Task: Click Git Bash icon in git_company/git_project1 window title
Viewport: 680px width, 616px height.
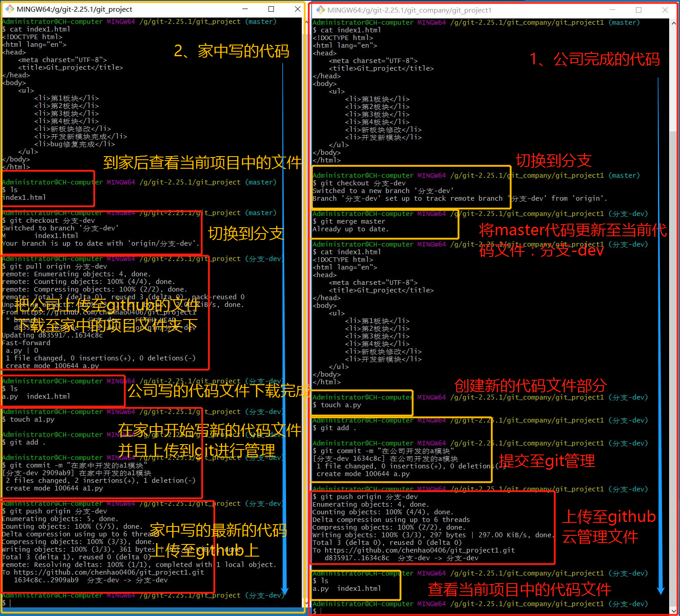Action: pos(320,10)
